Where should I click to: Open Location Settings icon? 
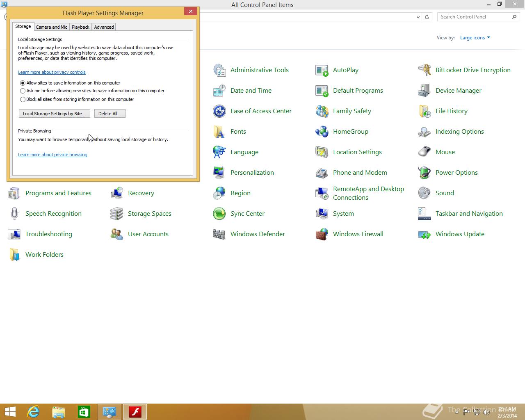point(322,152)
